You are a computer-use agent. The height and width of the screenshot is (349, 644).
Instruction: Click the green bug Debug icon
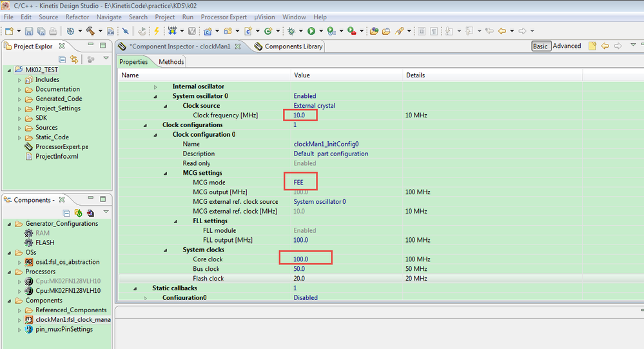coord(291,31)
